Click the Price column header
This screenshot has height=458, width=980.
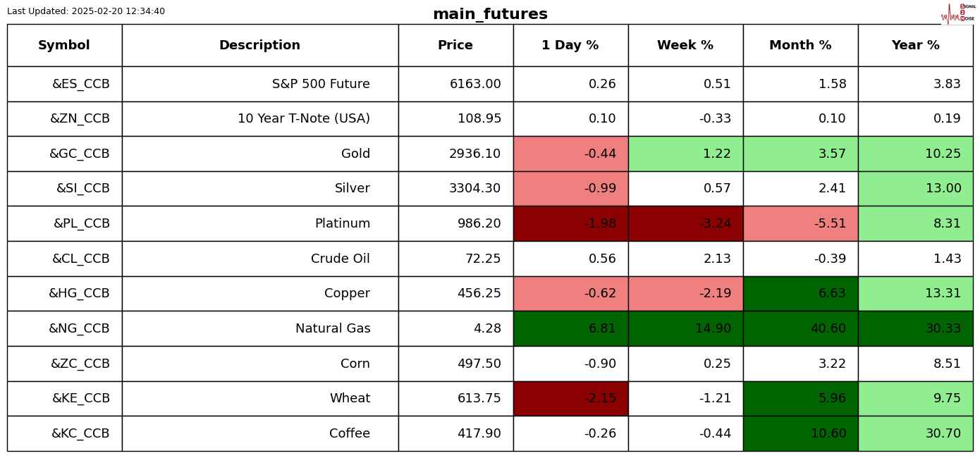[455, 46]
